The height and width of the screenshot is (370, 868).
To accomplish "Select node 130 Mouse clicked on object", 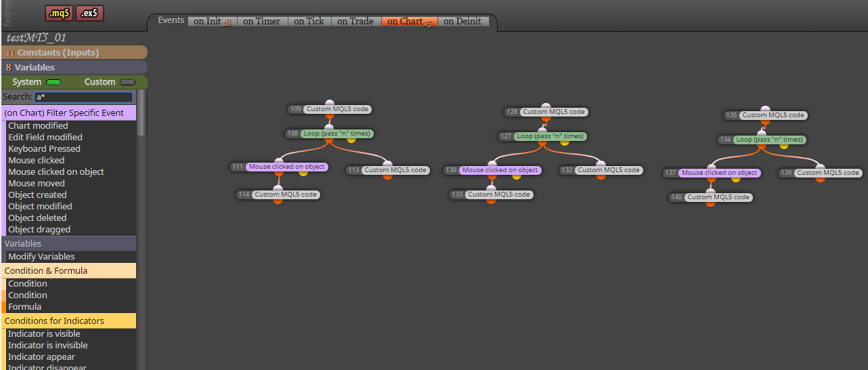I will 500,170.
